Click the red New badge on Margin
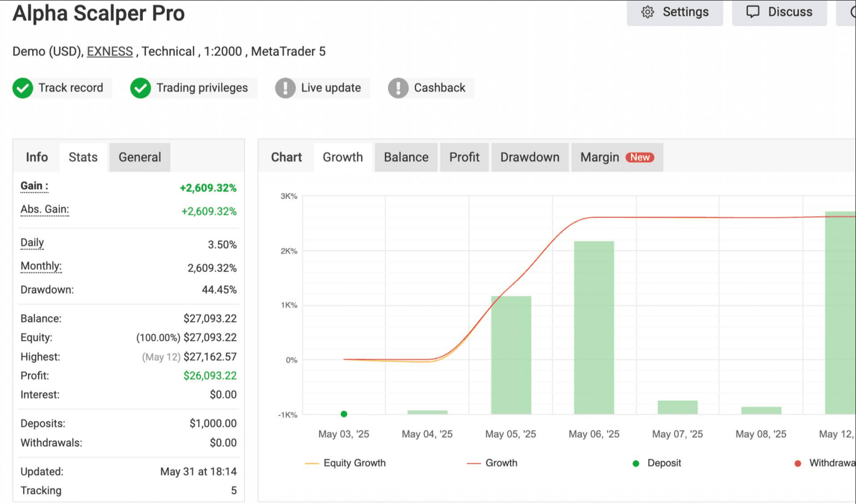Screen dimensions: 856x504 [x=640, y=157]
